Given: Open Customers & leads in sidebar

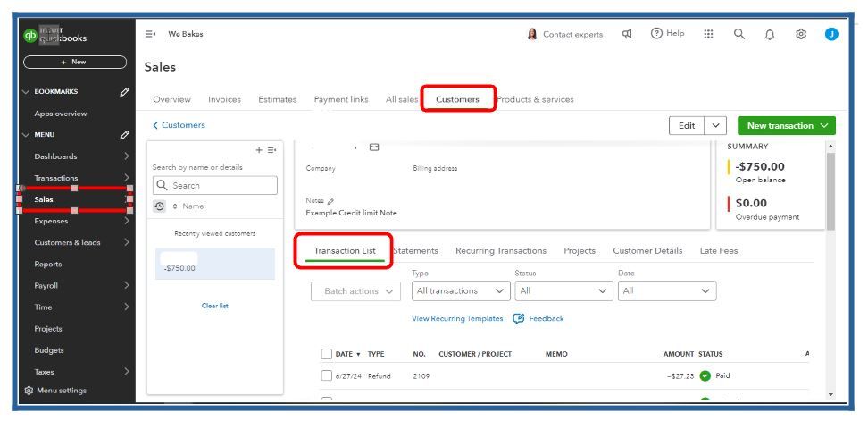Looking at the screenshot, I should tap(67, 242).
